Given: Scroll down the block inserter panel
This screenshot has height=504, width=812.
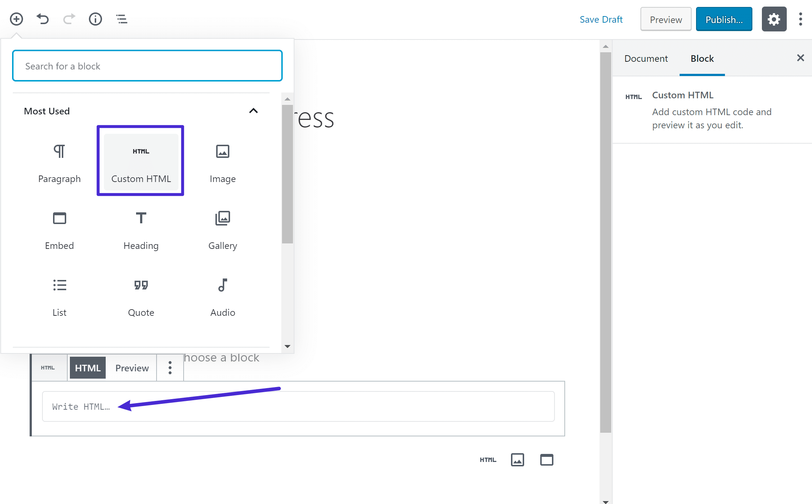Looking at the screenshot, I should click(288, 346).
